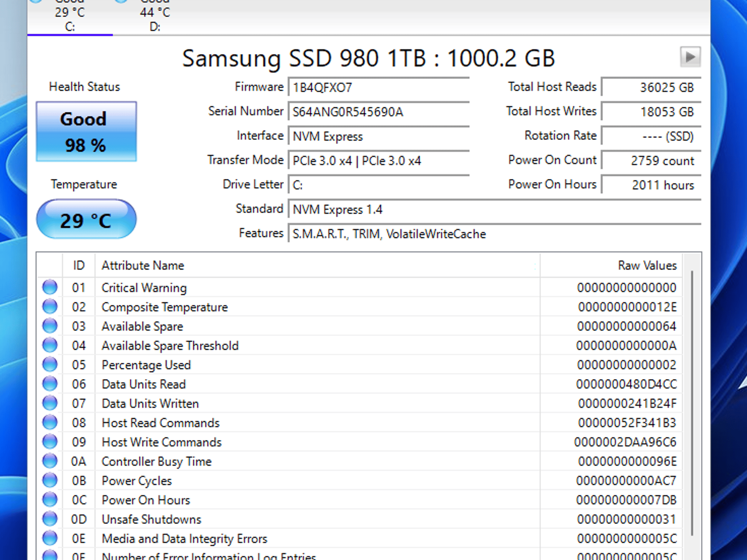The width and height of the screenshot is (747, 560).
Task: Select the Host Write Commands attribute name
Action: click(x=162, y=442)
